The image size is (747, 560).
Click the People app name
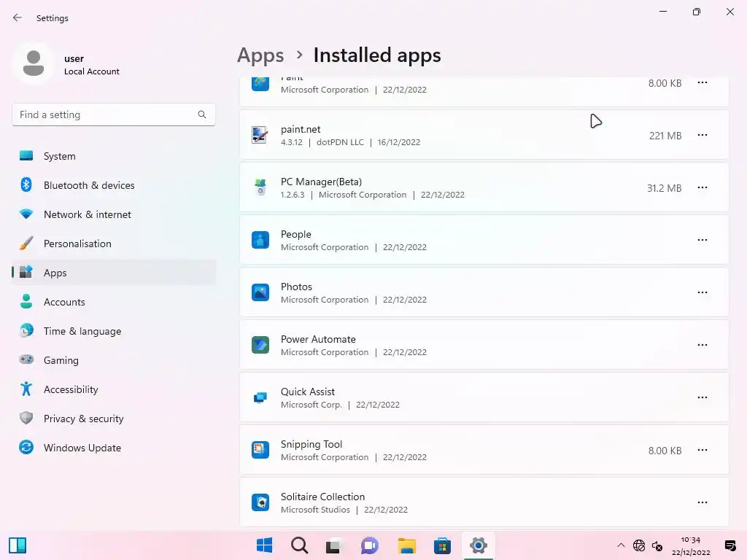coord(296,234)
